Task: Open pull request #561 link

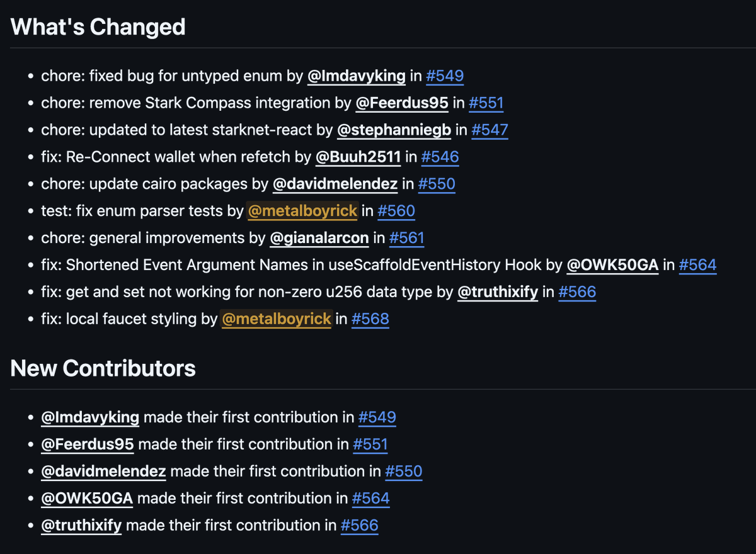Action: pyautogui.click(x=406, y=238)
